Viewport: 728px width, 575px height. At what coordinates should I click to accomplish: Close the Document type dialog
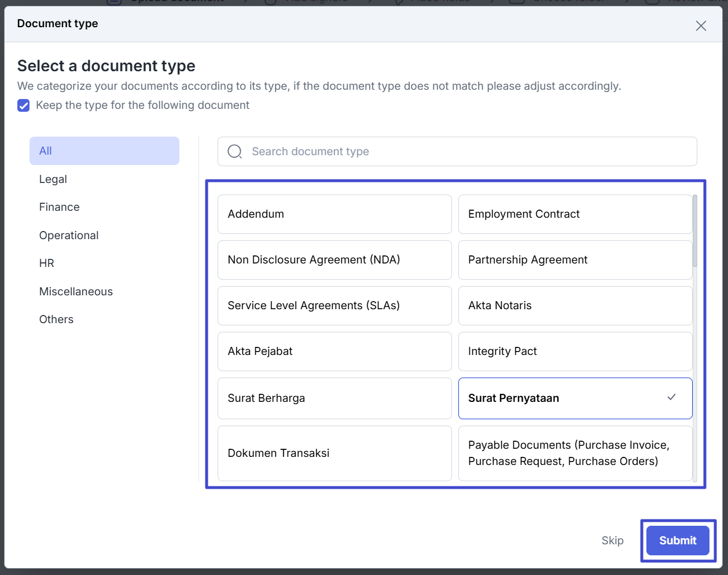point(701,25)
